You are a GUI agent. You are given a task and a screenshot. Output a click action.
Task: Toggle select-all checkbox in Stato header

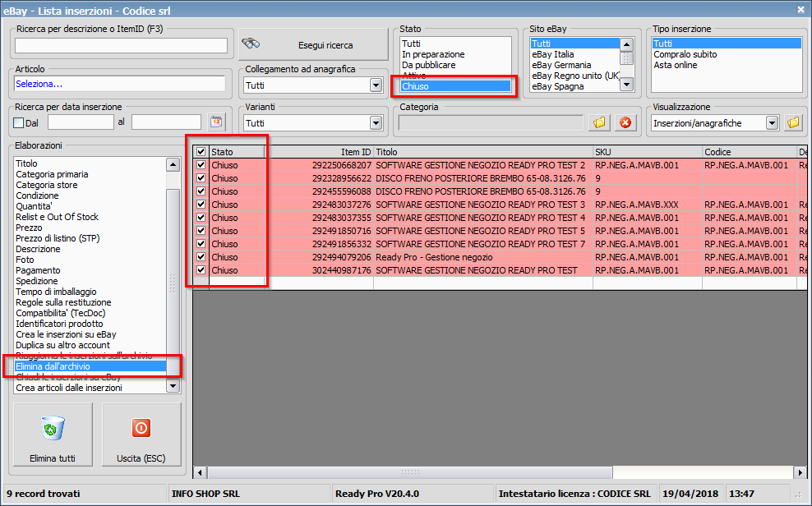[201, 152]
